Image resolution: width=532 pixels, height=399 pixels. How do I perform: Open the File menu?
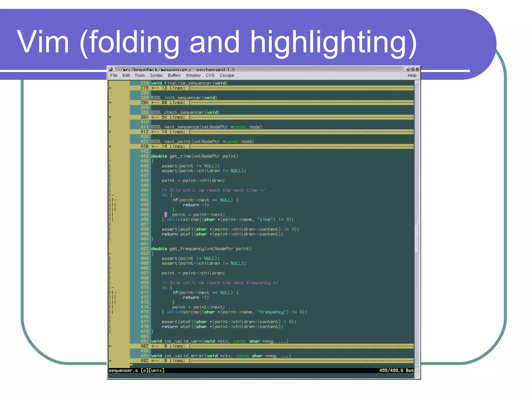[x=114, y=76]
